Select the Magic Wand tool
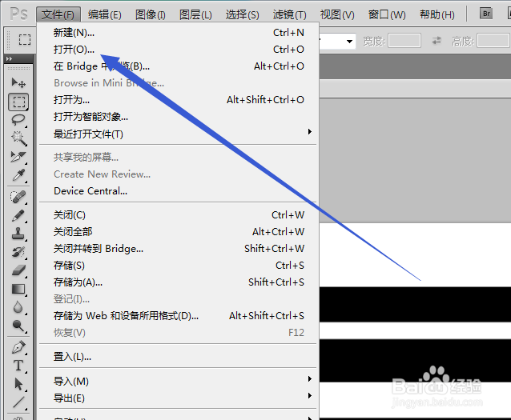Screen dimensions: 511x420 pos(18,138)
